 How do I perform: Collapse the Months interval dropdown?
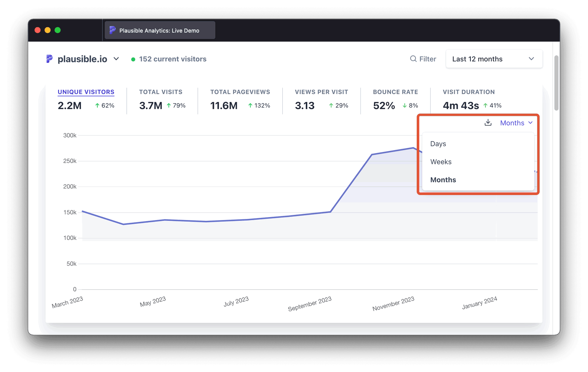point(516,123)
